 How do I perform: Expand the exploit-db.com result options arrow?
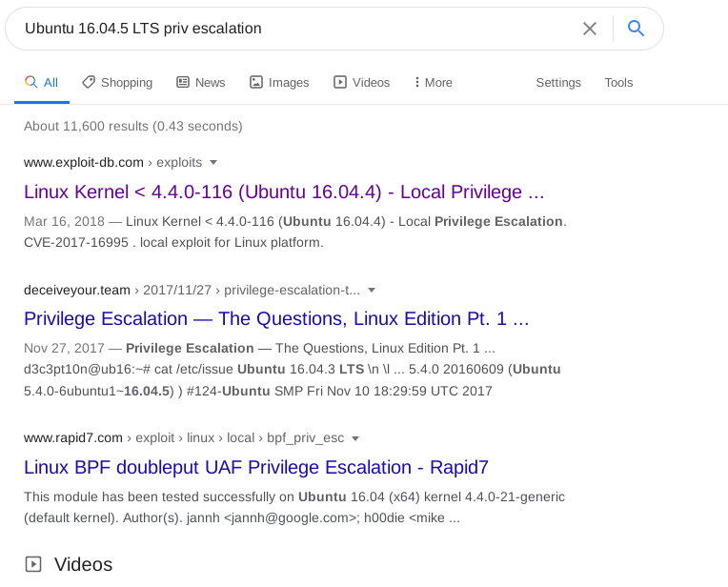[213, 162]
